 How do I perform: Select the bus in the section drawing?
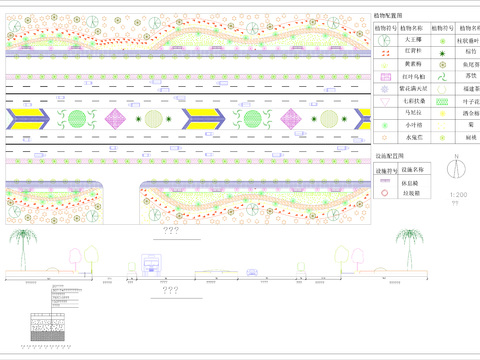(x=151, y=265)
